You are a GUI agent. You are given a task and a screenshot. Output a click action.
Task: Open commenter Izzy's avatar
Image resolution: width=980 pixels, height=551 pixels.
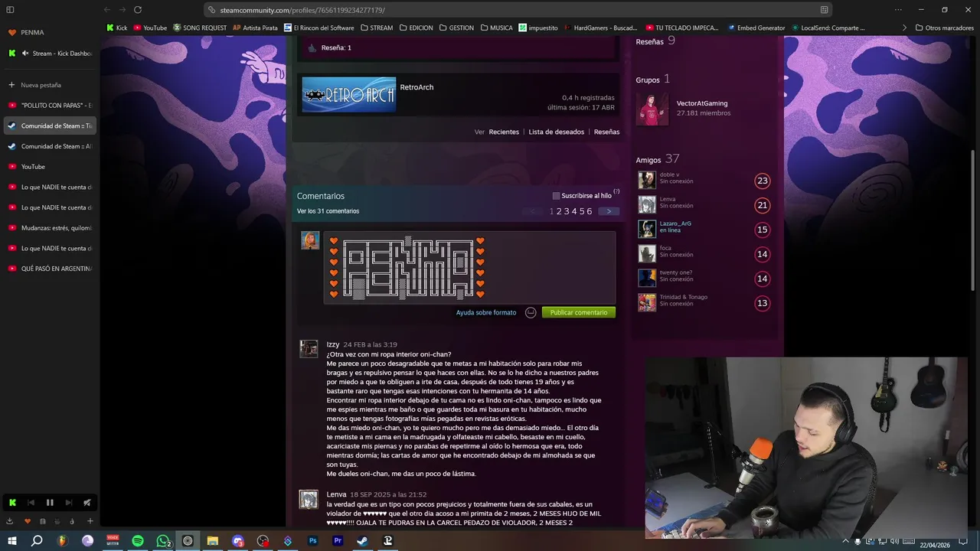click(x=309, y=349)
